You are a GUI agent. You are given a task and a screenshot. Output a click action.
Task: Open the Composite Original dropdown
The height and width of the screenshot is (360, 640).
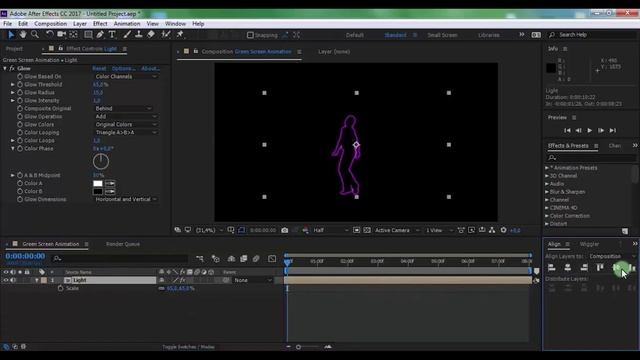pos(124,109)
